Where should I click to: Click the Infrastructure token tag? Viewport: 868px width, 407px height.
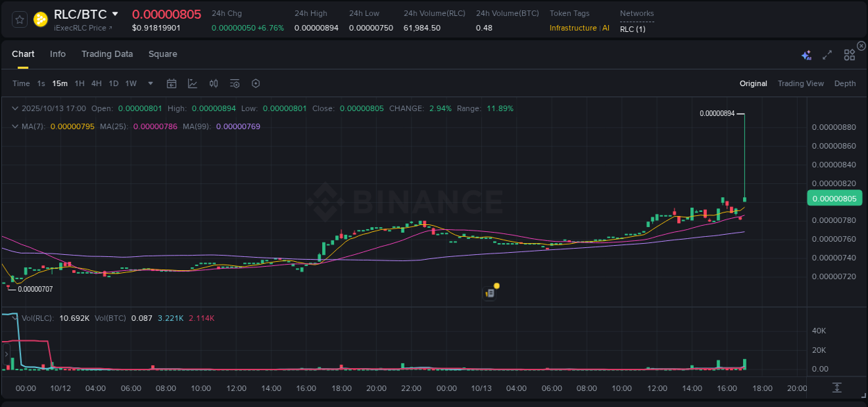point(574,28)
